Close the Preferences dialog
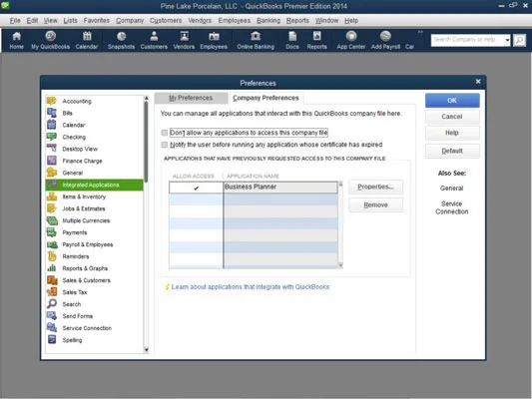 tap(478, 82)
